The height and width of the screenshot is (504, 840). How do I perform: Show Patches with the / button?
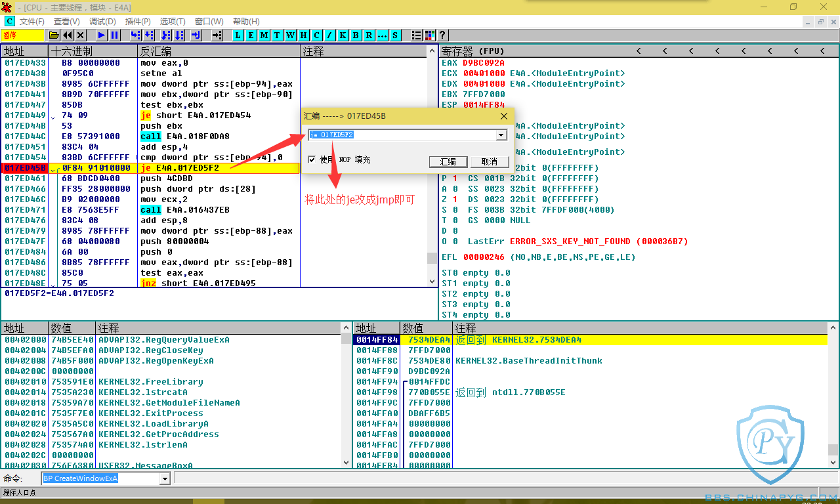[330, 35]
